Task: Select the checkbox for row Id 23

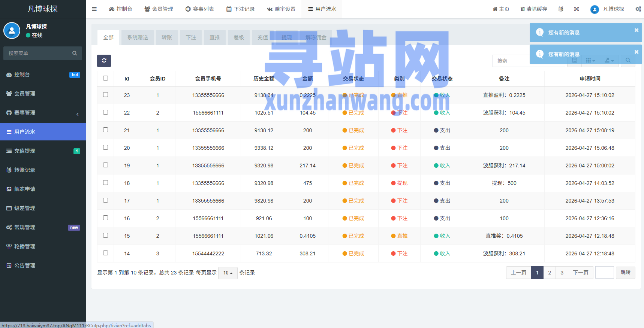Action: [105, 95]
